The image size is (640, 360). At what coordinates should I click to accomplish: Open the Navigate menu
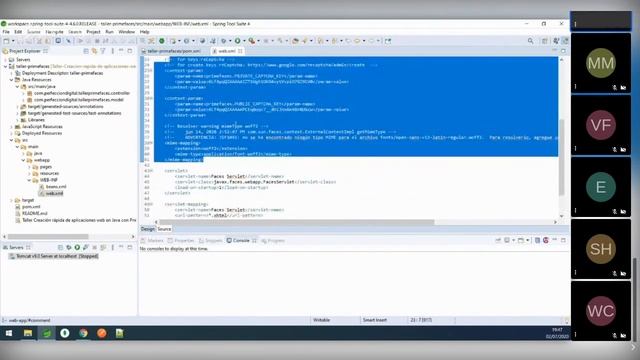pyautogui.click(x=54, y=32)
